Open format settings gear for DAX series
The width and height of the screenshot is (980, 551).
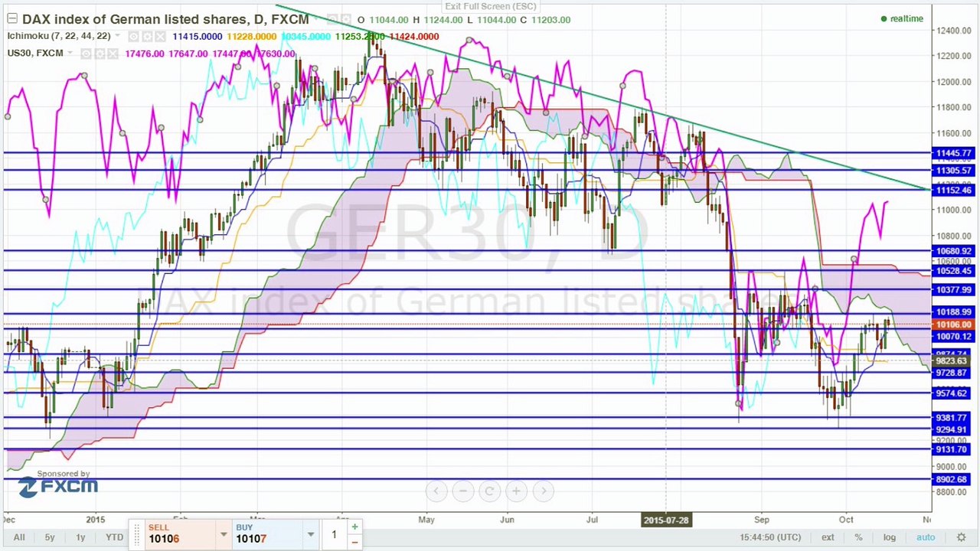(345, 20)
